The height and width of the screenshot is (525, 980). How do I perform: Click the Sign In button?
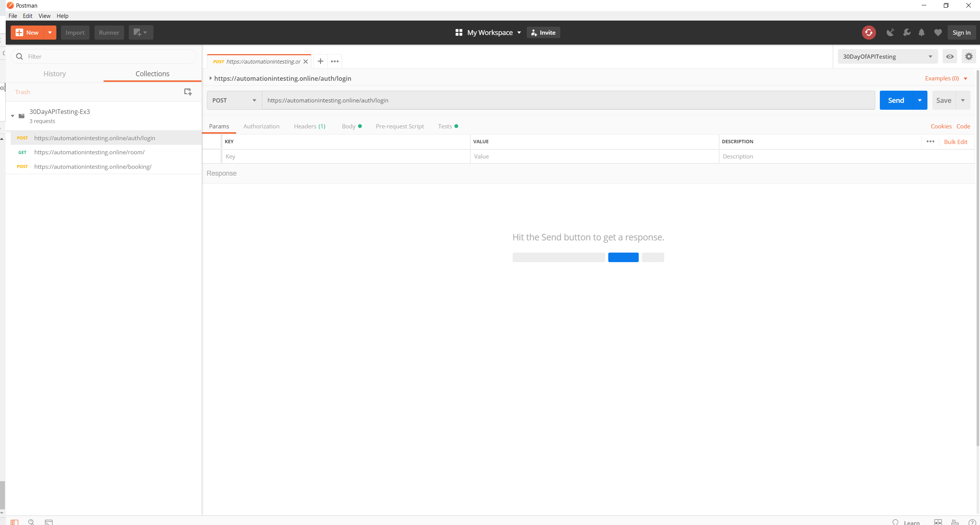(x=961, y=32)
